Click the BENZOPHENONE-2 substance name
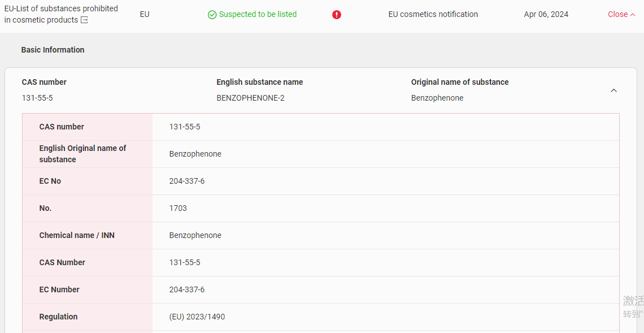 [x=250, y=98]
